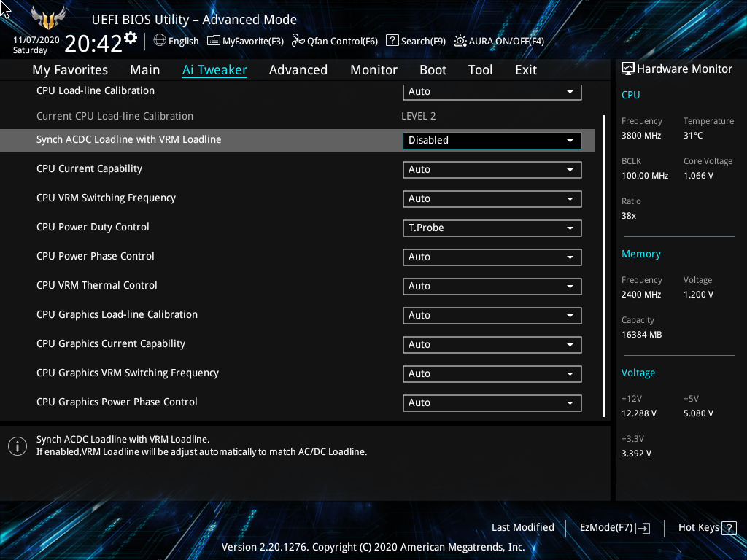The image size is (747, 560).
Task: Switch to My Favorites tab
Action: [x=70, y=70]
